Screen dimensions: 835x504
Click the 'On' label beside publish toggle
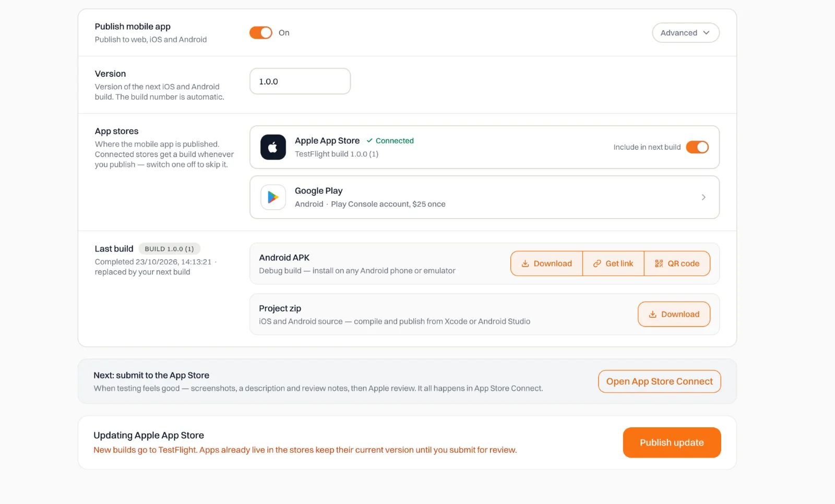pyautogui.click(x=284, y=33)
